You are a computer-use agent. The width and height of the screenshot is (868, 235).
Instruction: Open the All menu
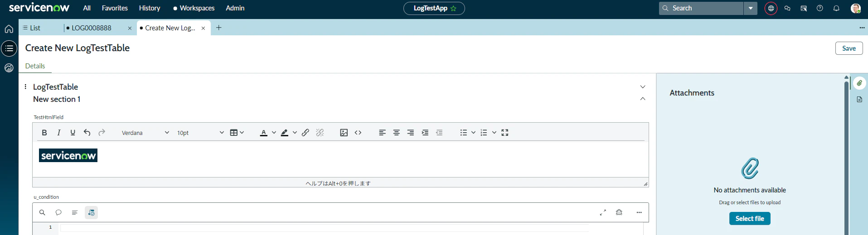87,8
